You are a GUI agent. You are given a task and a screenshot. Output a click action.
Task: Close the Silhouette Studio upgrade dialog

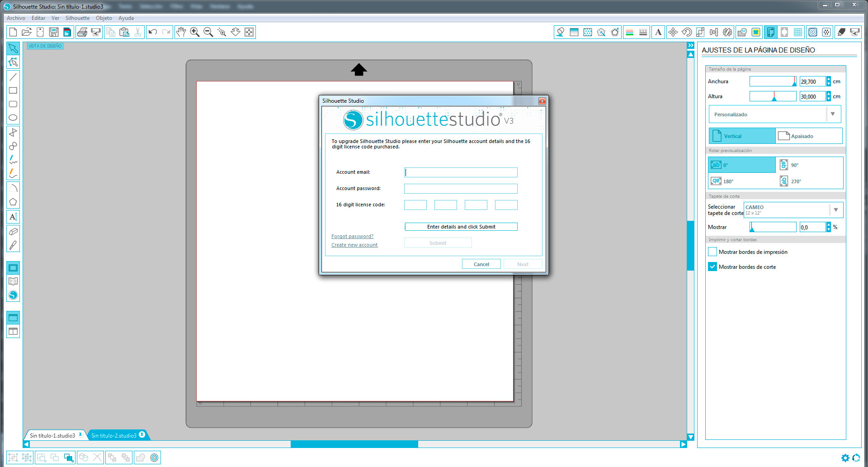pos(542,101)
